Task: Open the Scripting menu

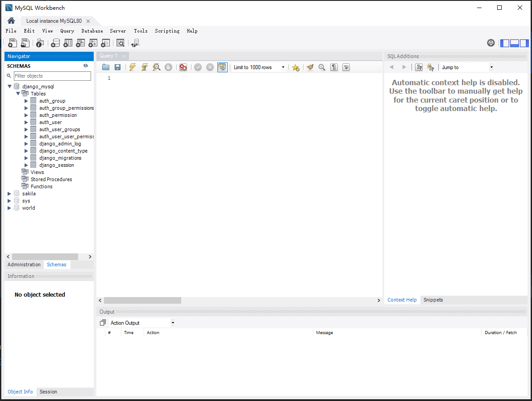Action: 167,31
